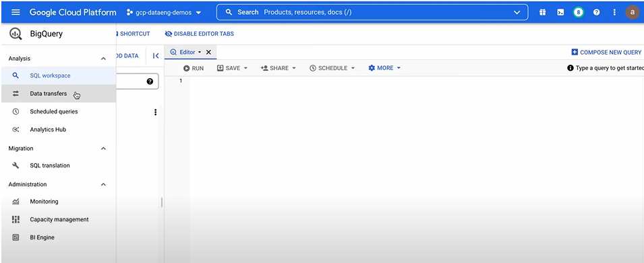This screenshot has width=644, height=263.
Task: Open Scheduled queries in sidebar
Action: (x=58, y=111)
